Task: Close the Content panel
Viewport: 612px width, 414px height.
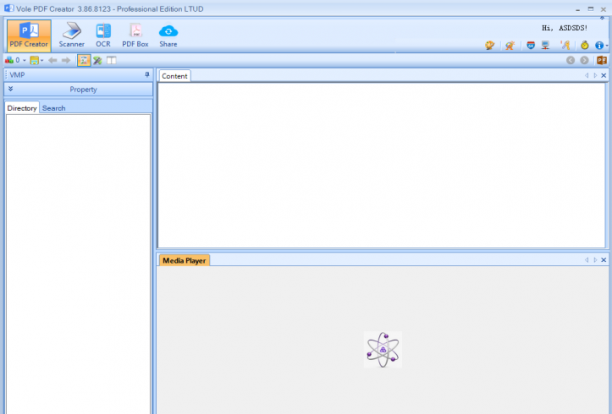Action: pos(603,76)
